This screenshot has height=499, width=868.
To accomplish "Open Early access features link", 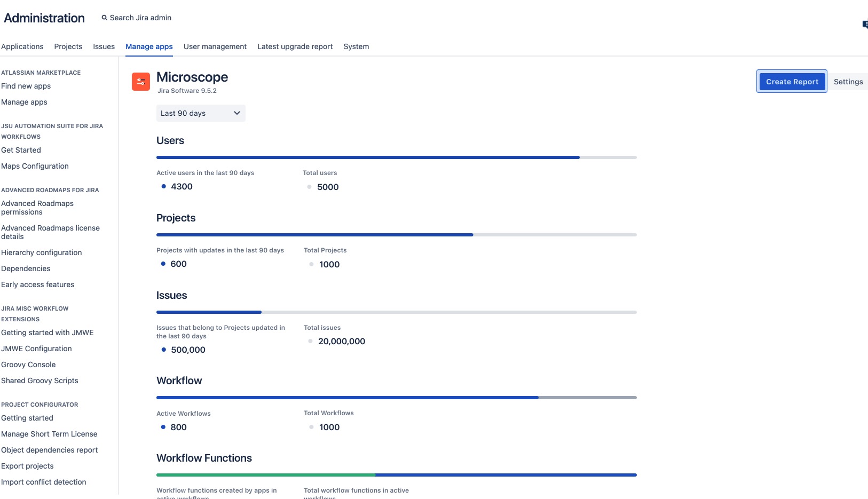I will [37, 284].
